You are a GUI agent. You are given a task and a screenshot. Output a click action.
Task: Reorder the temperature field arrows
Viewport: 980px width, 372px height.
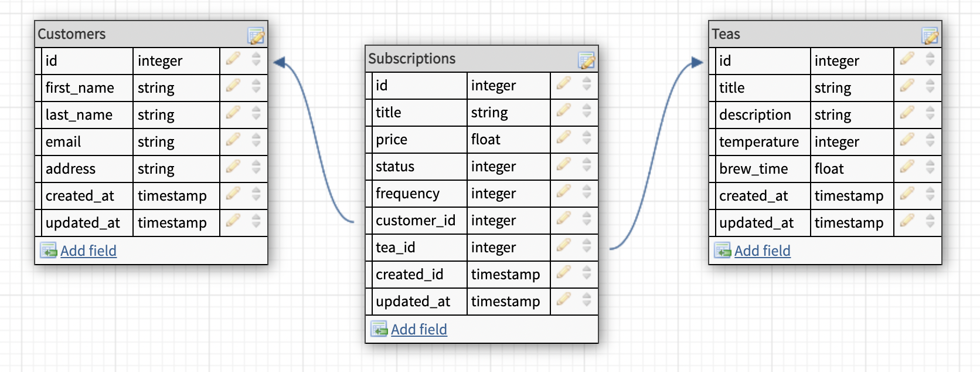[930, 140]
